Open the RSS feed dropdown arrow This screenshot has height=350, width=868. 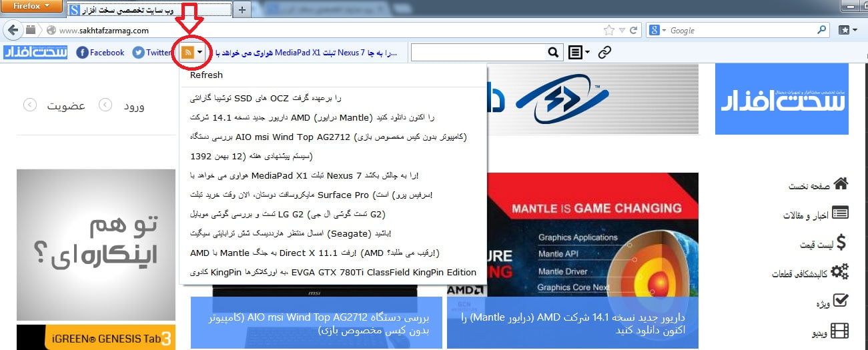pyautogui.click(x=199, y=53)
